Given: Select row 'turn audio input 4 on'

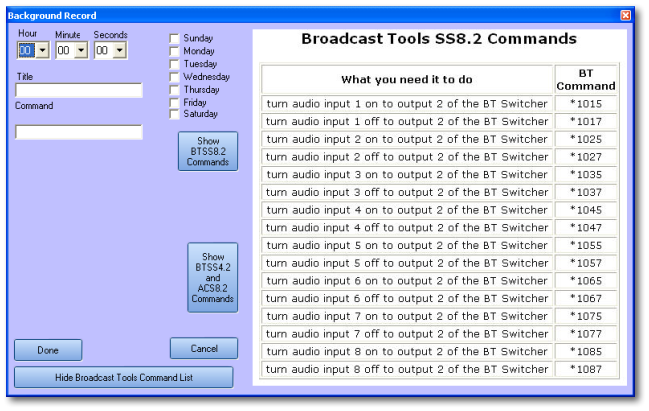Looking at the screenshot, I should point(407,210).
